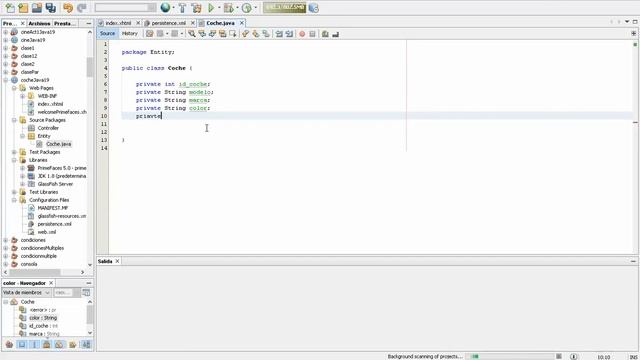Click Find Next Occurrence editor icon

pos(212,34)
